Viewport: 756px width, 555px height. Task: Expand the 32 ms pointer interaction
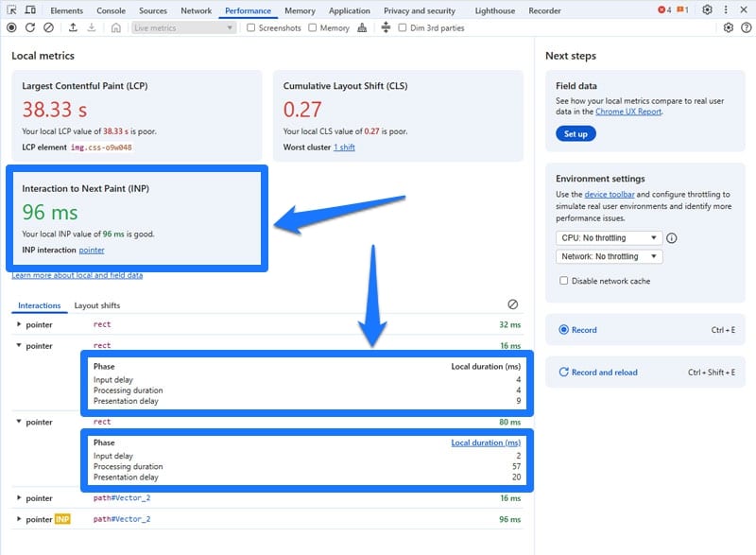pyautogui.click(x=19, y=324)
